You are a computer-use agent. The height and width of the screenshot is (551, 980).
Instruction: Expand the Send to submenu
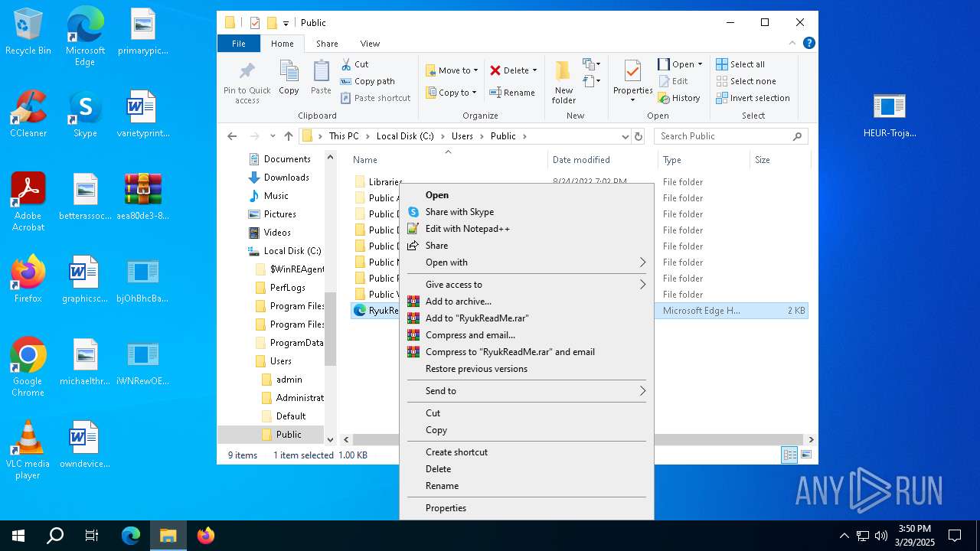[x=527, y=391]
